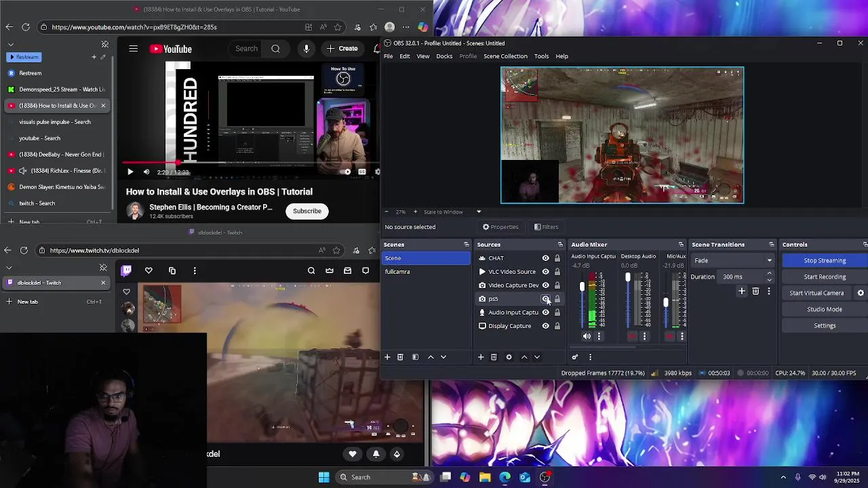
Task: Toggle the lock on the CHAT source
Action: (x=557, y=258)
